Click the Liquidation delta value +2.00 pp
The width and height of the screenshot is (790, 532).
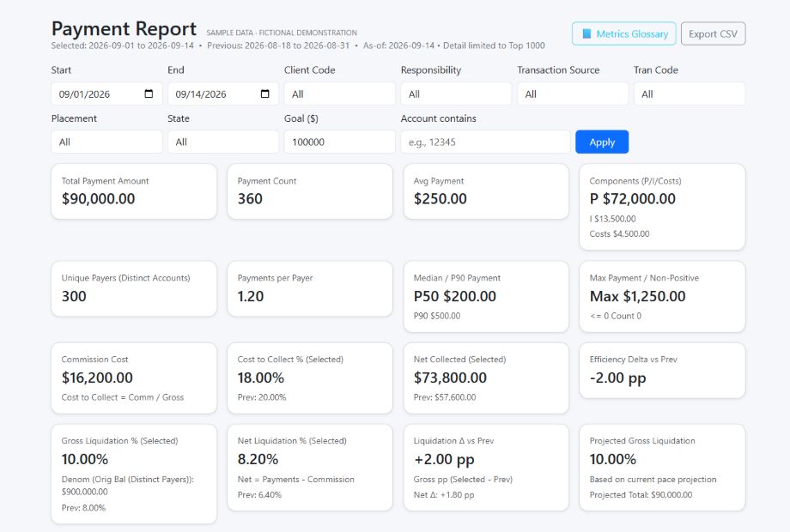(x=444, y=460)
